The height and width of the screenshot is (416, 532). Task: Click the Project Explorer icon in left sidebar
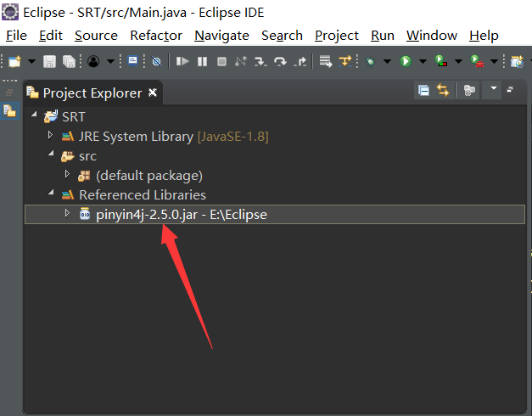(9, 110)
